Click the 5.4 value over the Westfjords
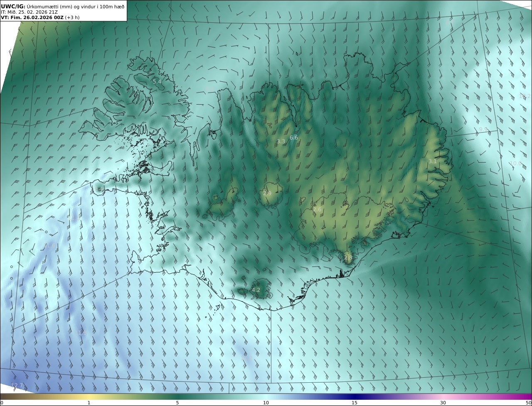 click(157, 82)
